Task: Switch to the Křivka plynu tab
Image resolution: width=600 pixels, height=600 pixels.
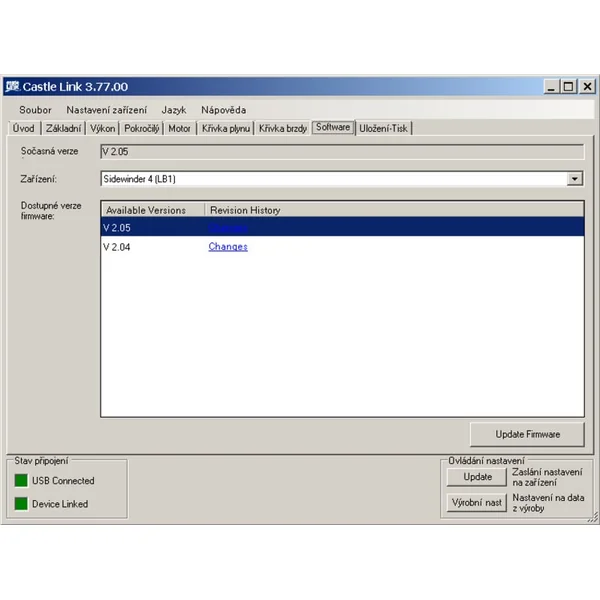Action: (225, 128)
